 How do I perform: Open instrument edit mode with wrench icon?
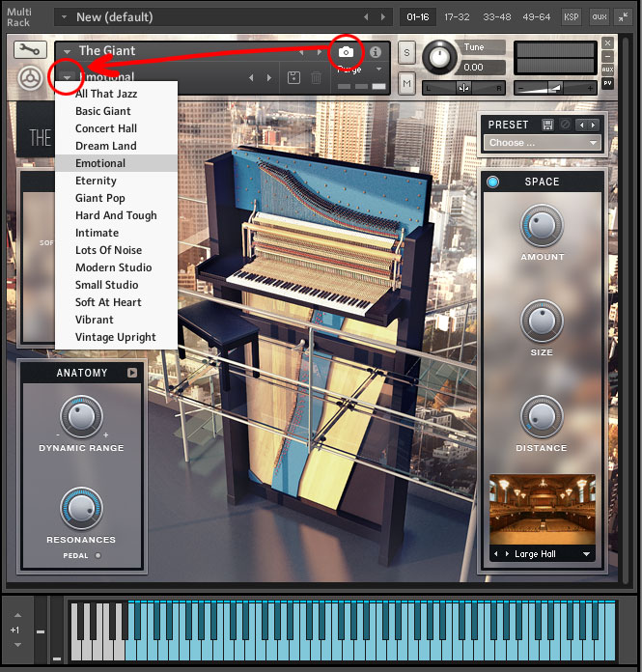[x=30, y=50]
